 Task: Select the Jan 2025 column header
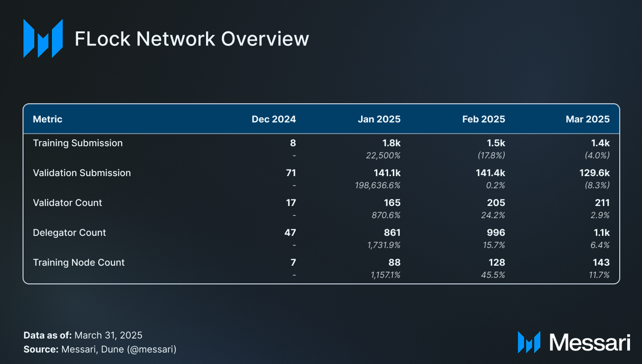pos(379,119)
